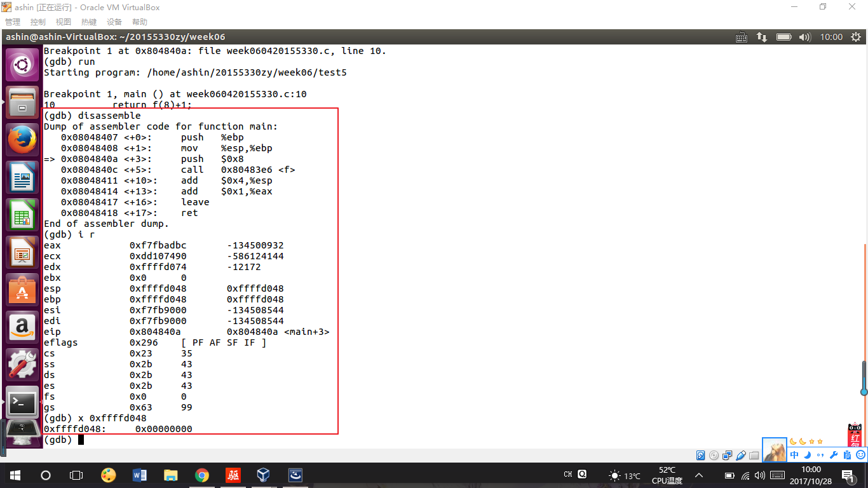Open the Paint palette taskbar icon
The height and width of the screenshot is (488, 868).
(109, 475)
